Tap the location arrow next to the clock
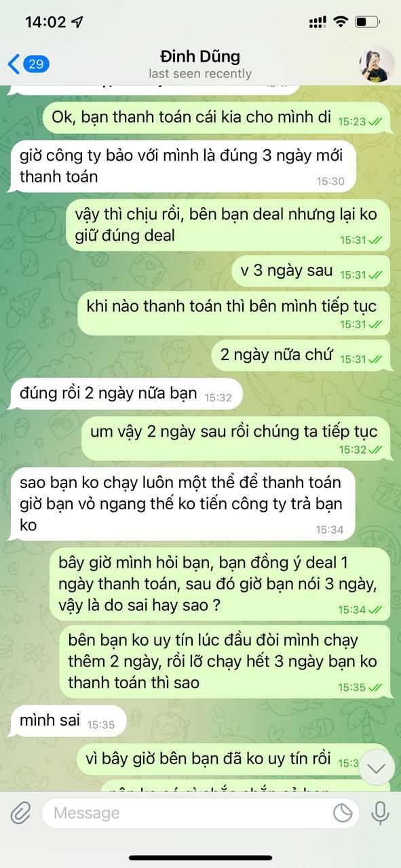Image resolution: width=401 pixels, height=868 pixels. point(78,22)
